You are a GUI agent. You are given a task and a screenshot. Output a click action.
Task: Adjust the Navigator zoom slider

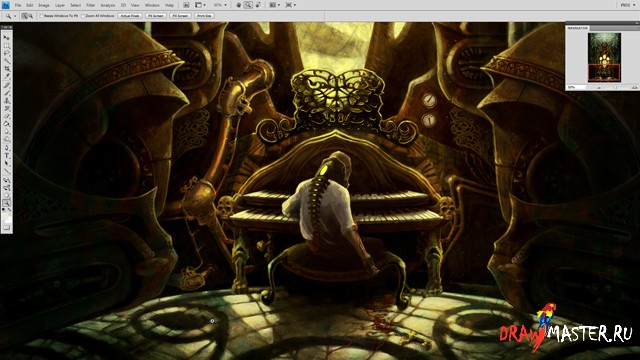pos(616,87)
